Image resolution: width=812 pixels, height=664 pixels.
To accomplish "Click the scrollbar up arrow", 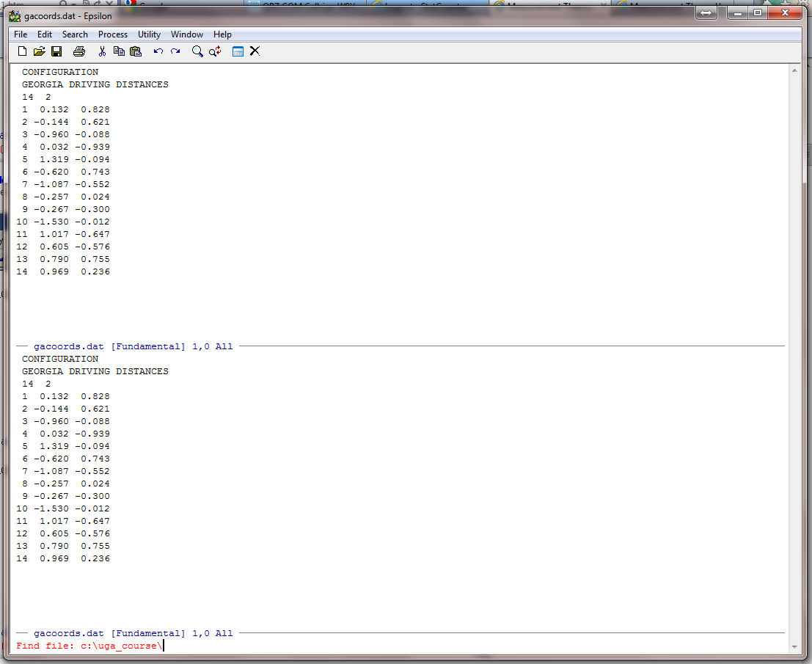I will pyautogui.click(x=794, y=71).
